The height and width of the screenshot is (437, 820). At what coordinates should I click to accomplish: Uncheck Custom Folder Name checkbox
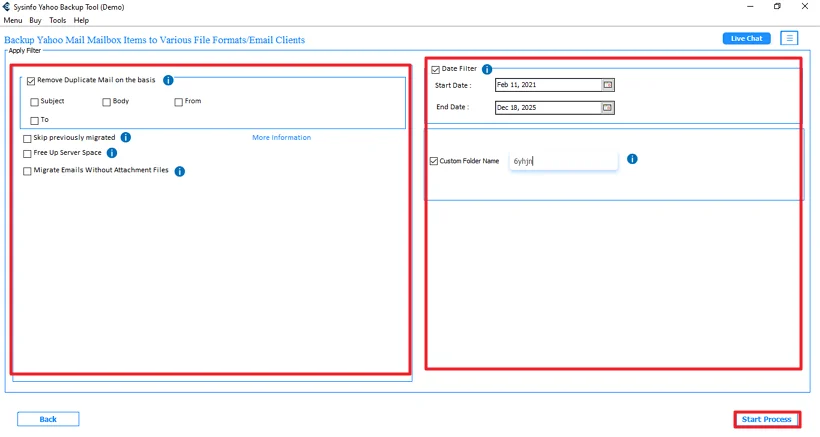coord(434,161)
